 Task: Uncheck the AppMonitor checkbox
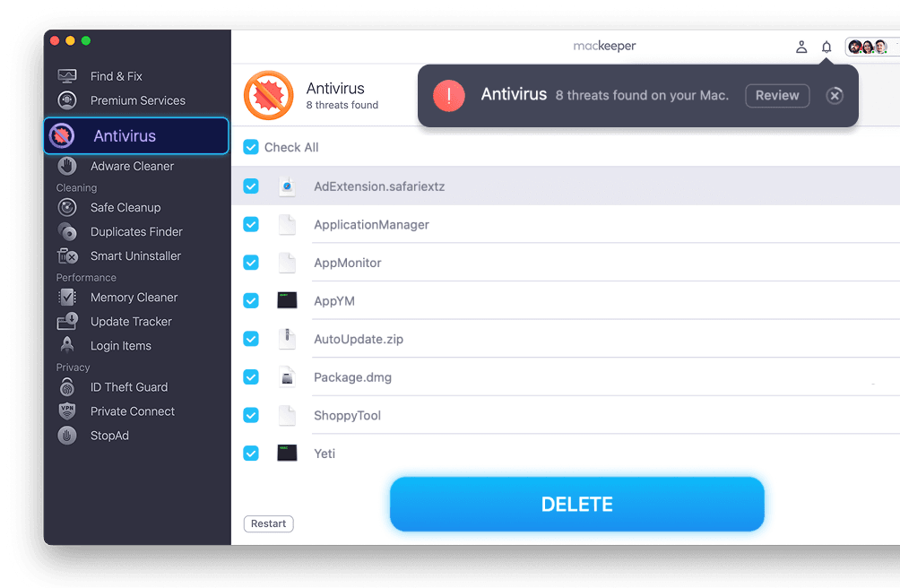(x=251, y=262)
